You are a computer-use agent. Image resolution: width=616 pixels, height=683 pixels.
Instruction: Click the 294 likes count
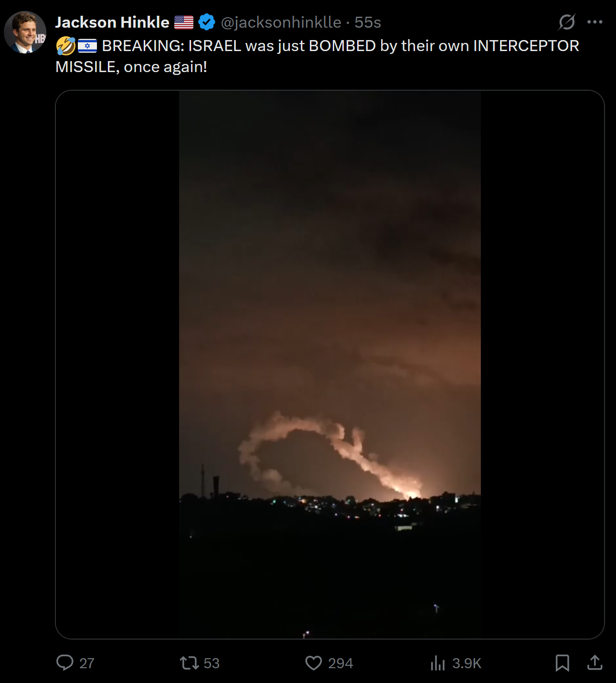[x=340, y=663]
